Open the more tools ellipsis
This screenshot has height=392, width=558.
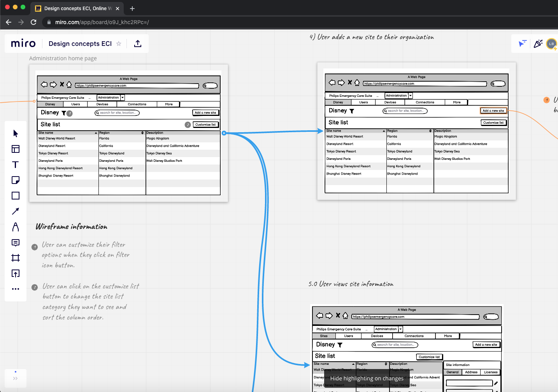(x=16, y=289)
